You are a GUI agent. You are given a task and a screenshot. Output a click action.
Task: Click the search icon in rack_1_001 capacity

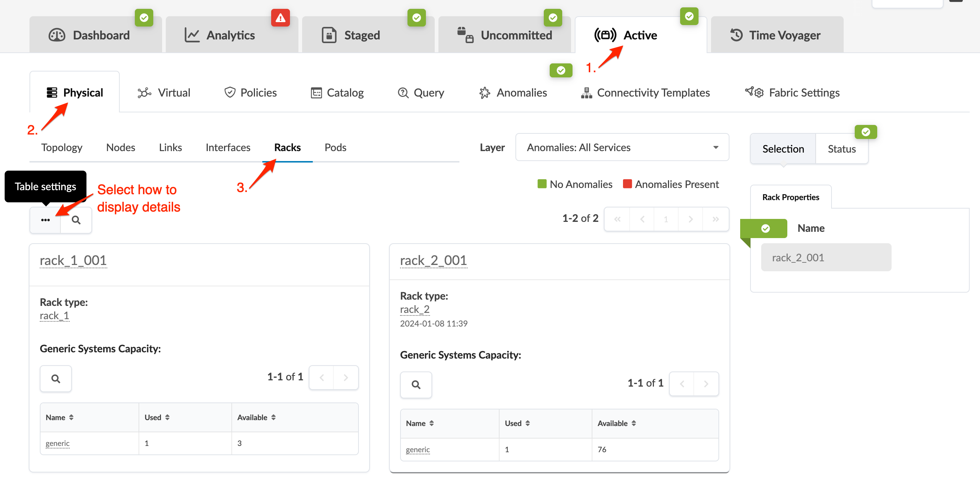56,378
